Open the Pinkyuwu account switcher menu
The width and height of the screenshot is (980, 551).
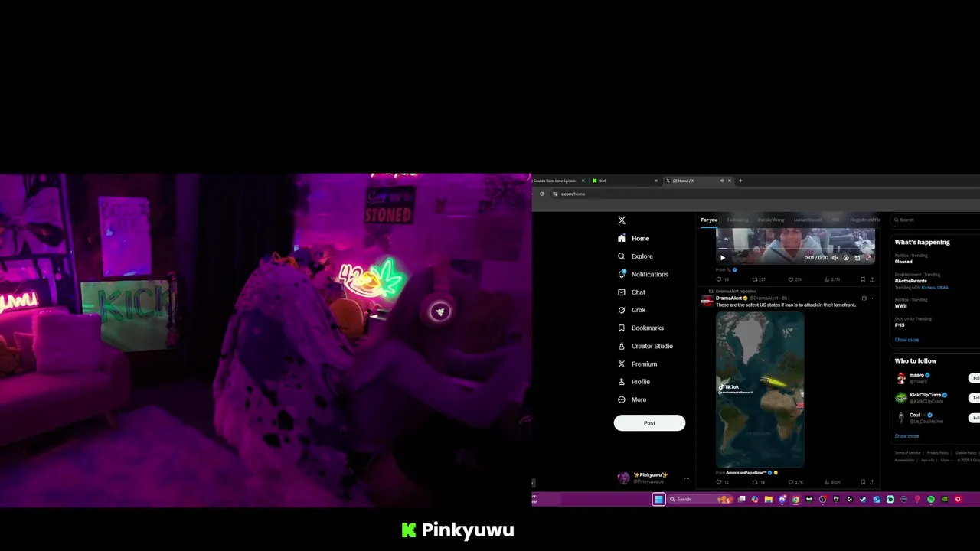point(655,478)
